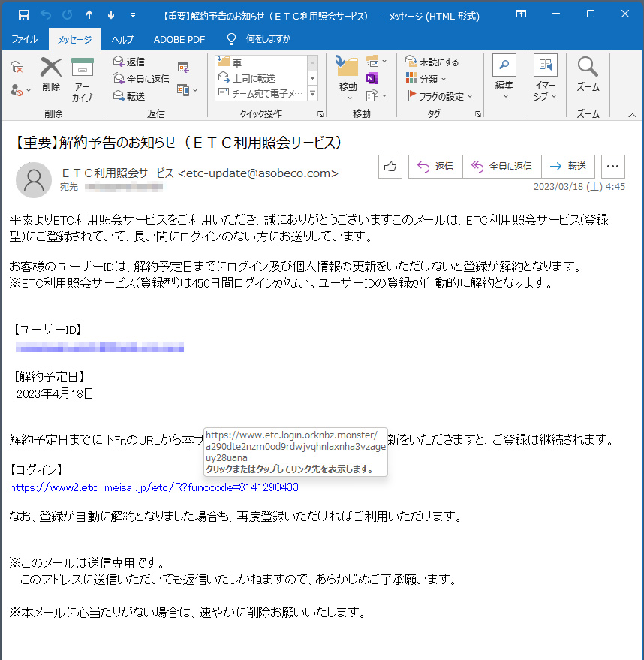Click the sender name ＥＴＣ利用照会サービス

(118, 173)
